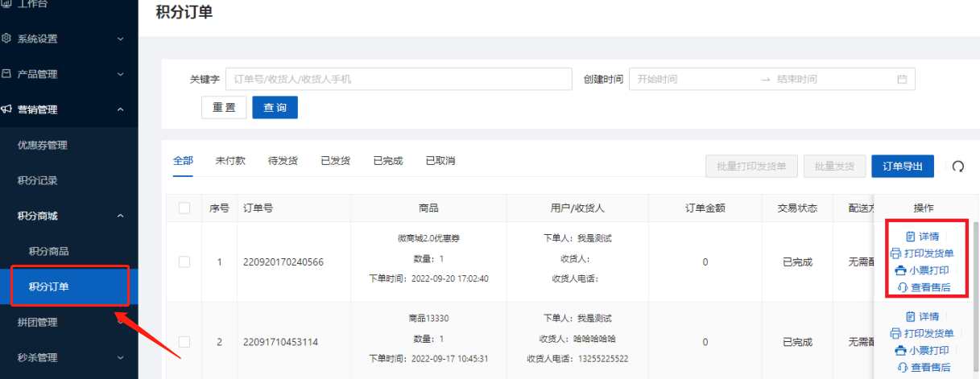980x379 pixels.
Task: Click the refresh icon beside 订单导出
Action: (958, 167)
